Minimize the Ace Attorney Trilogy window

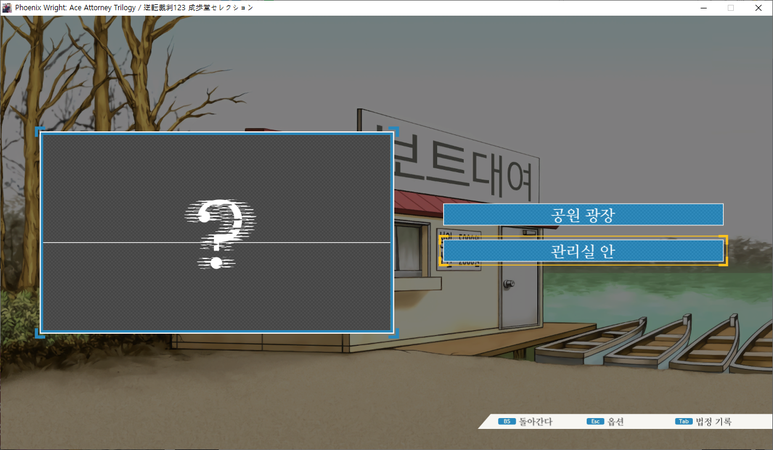tap(703, 8)
